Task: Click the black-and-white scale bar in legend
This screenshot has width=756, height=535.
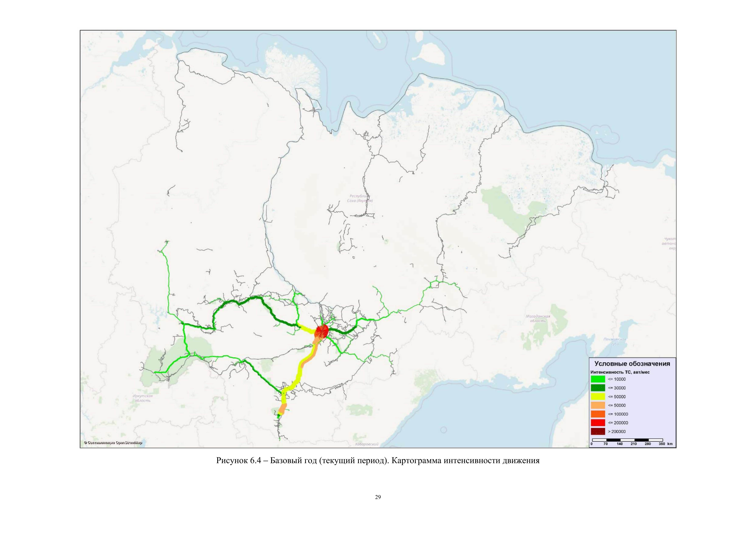Action: click(627, 440)
